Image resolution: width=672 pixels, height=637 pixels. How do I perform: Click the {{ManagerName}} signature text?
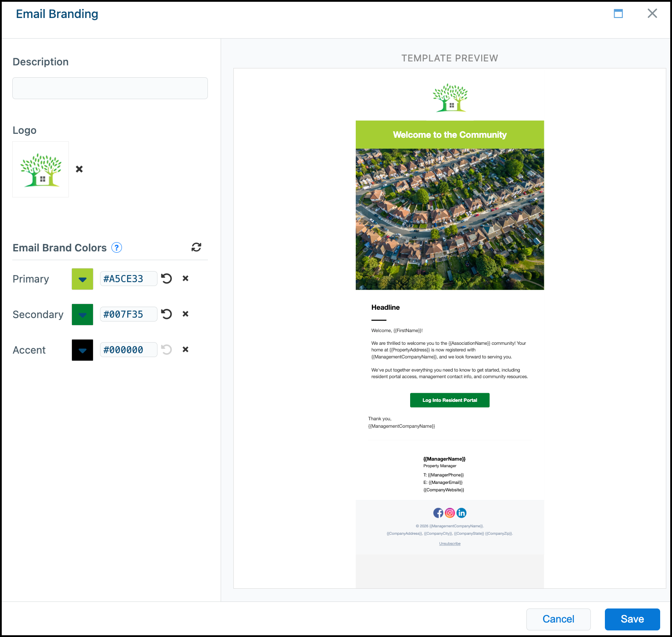[444, 459]
